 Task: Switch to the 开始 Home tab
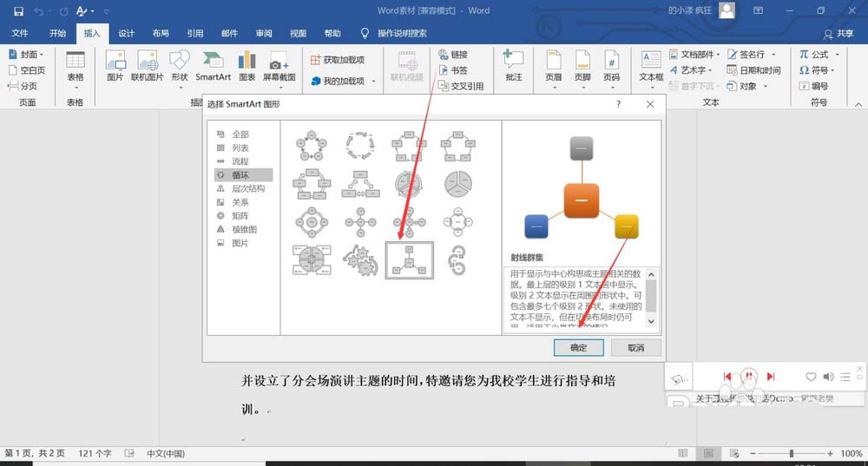(57, 33)
